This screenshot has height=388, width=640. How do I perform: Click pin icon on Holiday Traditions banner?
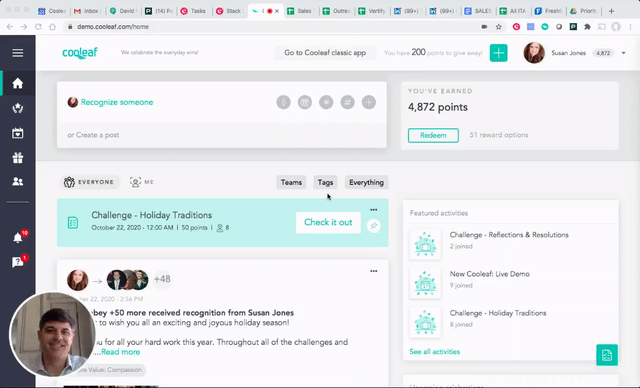[x=373, y=226]
